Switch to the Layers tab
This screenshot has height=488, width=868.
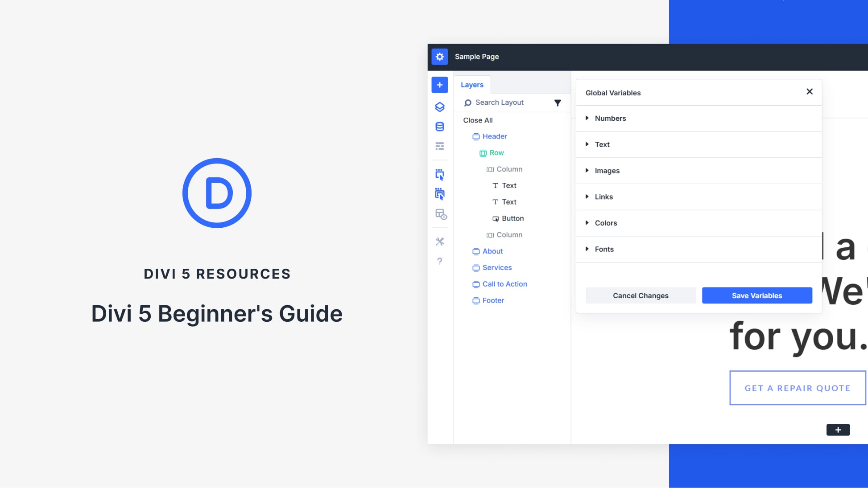point(472,85)
